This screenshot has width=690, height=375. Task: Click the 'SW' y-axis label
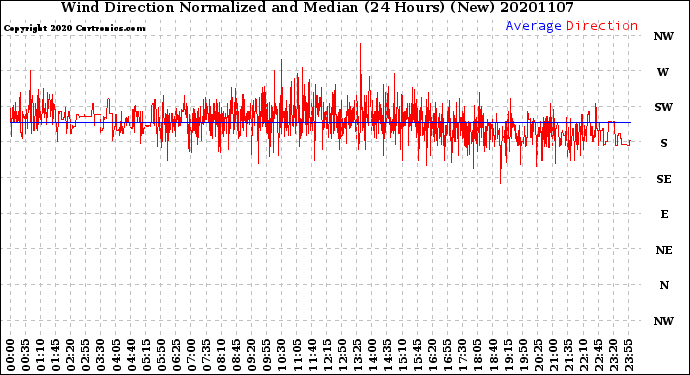pyautogui.click(x=664, y=107)
